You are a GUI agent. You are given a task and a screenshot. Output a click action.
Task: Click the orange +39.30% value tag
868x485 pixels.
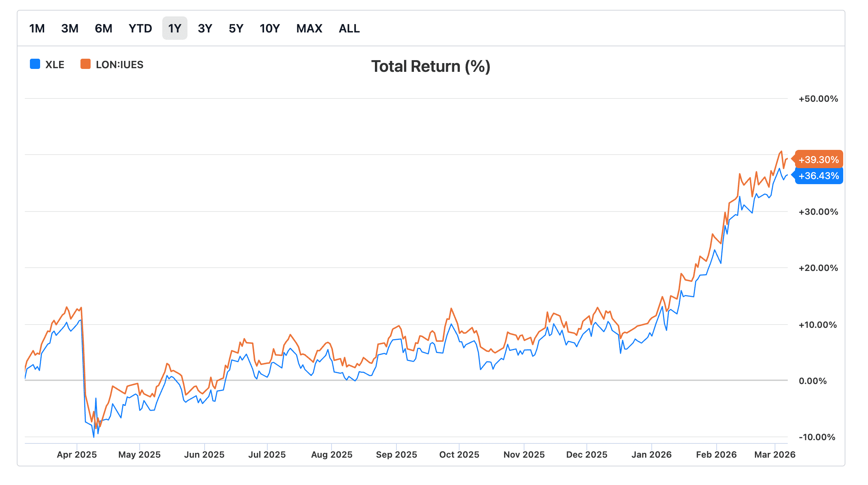[818, 160]
